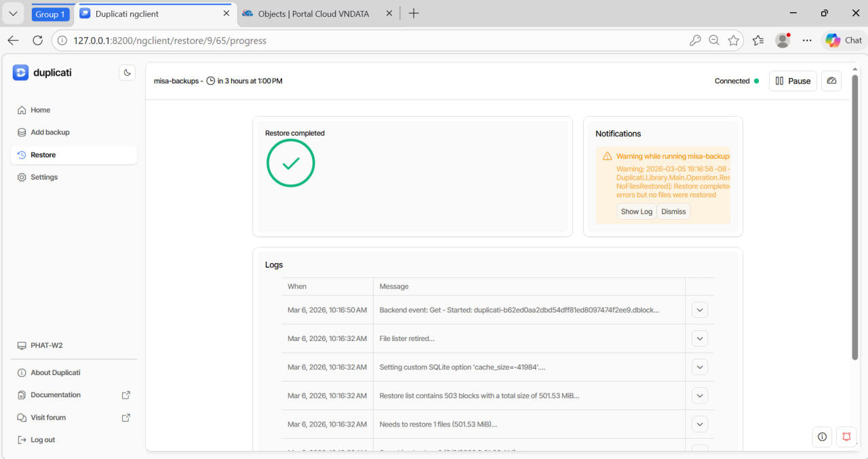Go to Home in sidebar
Screen dimensions: 868x459
41,110
